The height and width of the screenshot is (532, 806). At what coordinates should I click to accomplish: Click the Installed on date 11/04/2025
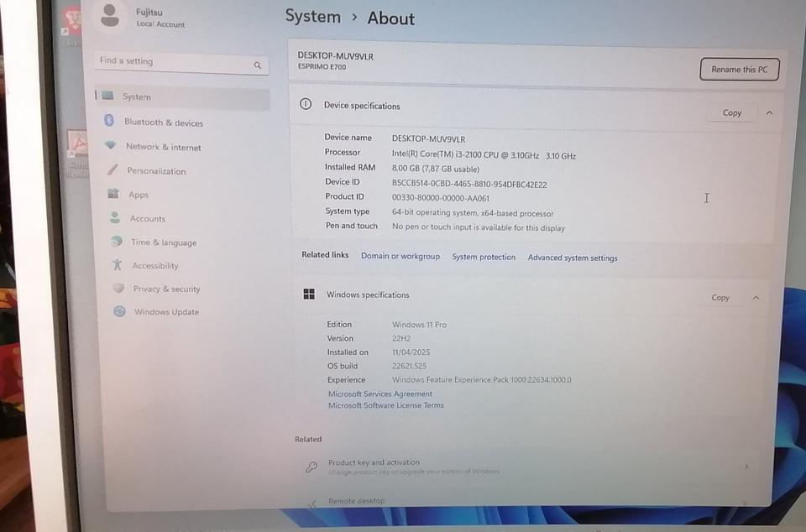point(411,352)
